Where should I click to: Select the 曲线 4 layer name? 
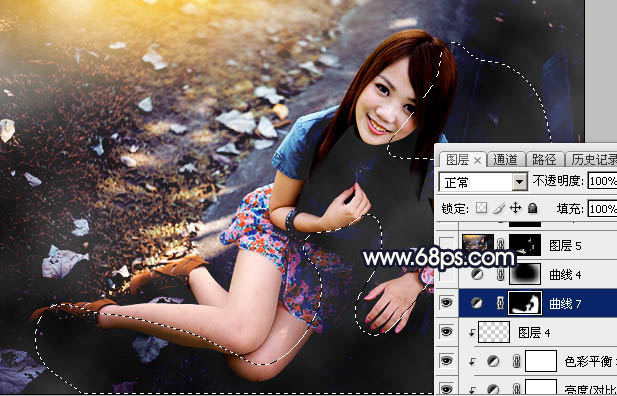click(x=565, y=275)
